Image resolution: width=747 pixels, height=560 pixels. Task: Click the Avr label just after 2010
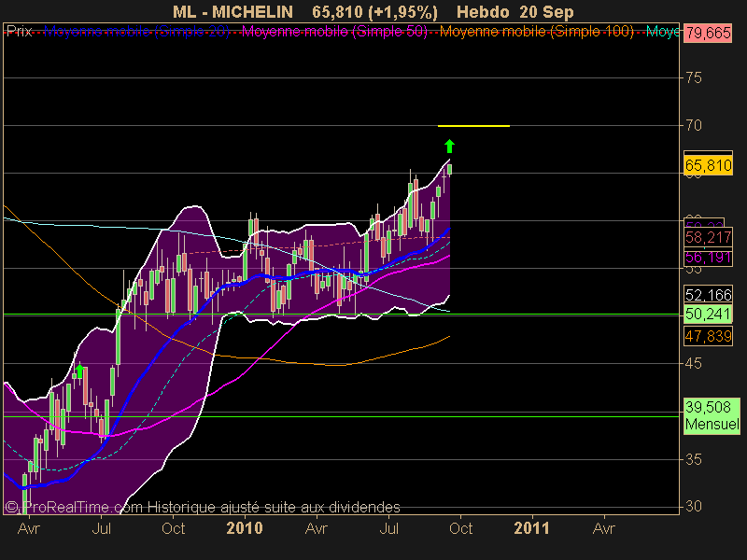click(317, 528)
